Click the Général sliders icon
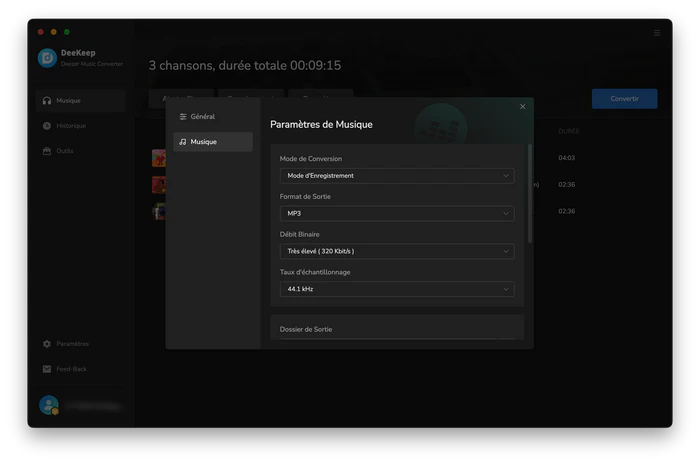The image size is (700, 464). [x=183, y=117]
